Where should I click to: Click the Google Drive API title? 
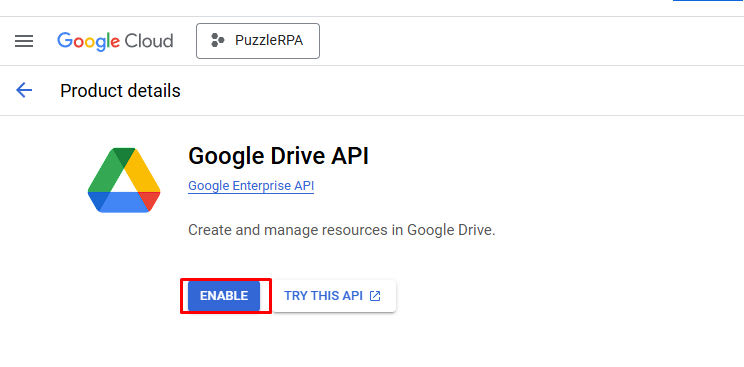(279, 156)
